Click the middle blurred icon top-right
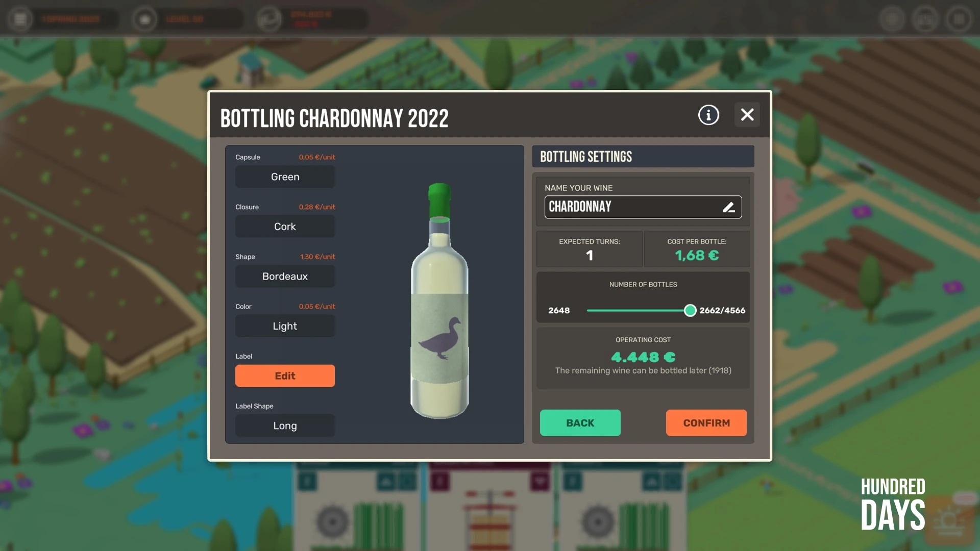This screenshot has height=551, width=980. [x=925, y=19]
